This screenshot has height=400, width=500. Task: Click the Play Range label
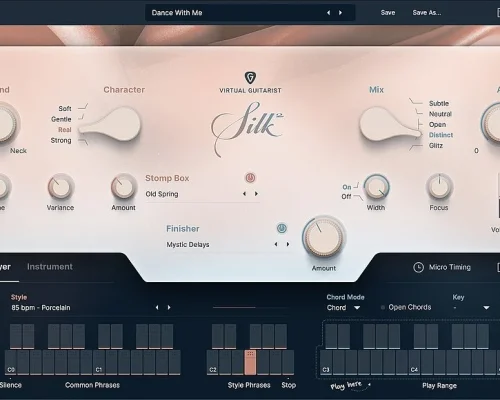(439, 386)
